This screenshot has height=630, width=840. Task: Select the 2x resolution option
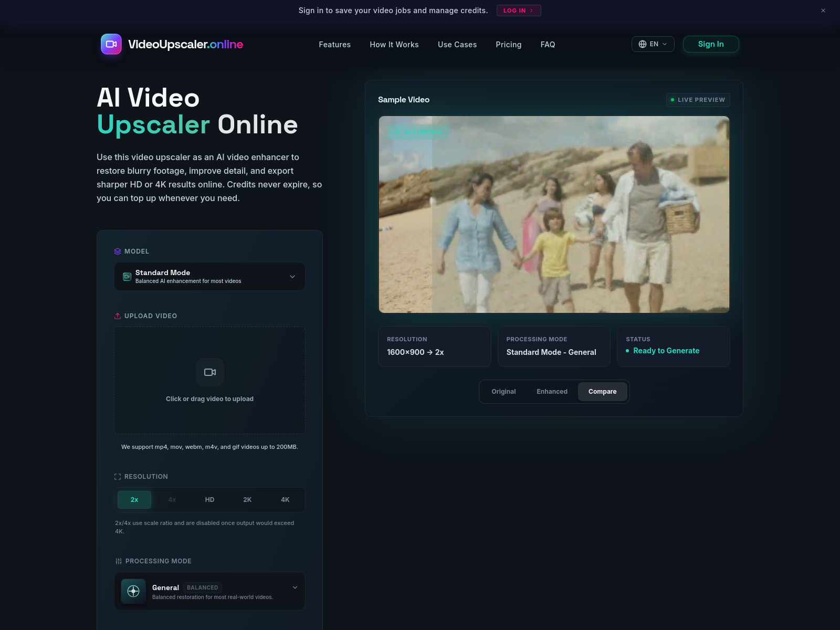coord(134,500)
